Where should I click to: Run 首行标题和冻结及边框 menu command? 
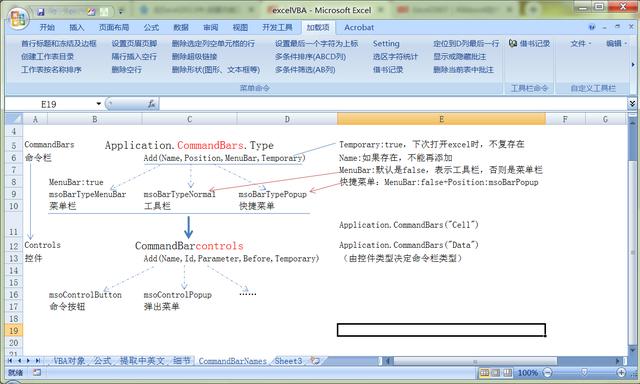59,44
